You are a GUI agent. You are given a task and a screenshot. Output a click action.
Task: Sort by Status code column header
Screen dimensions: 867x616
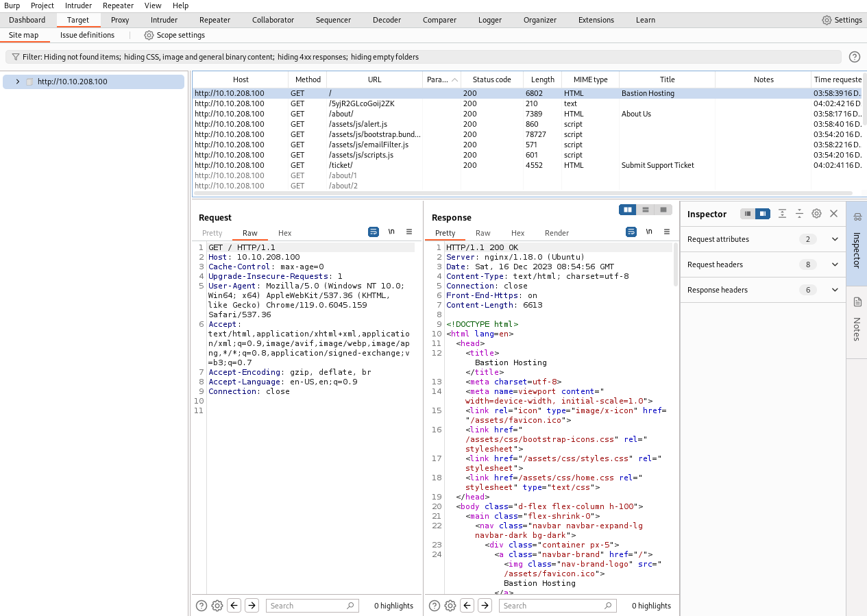pyautogui.click(x=492, y=79)
